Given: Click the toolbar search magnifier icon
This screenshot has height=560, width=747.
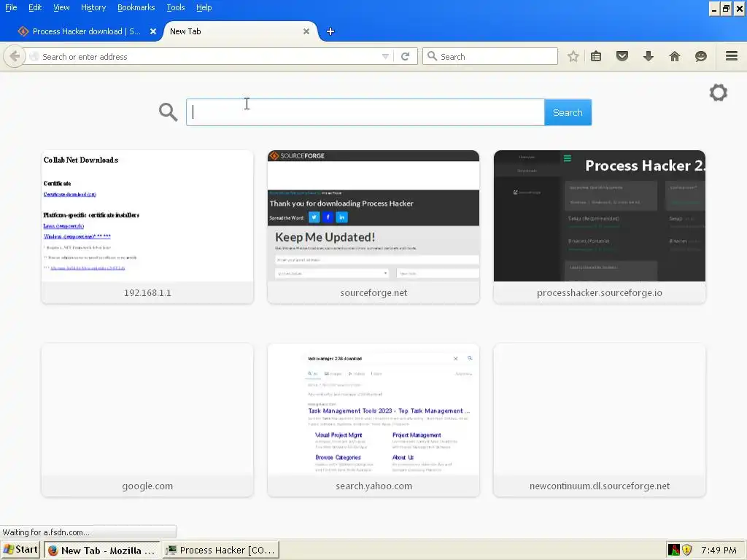Looking at the screenshot, I should tap(432, 56).
